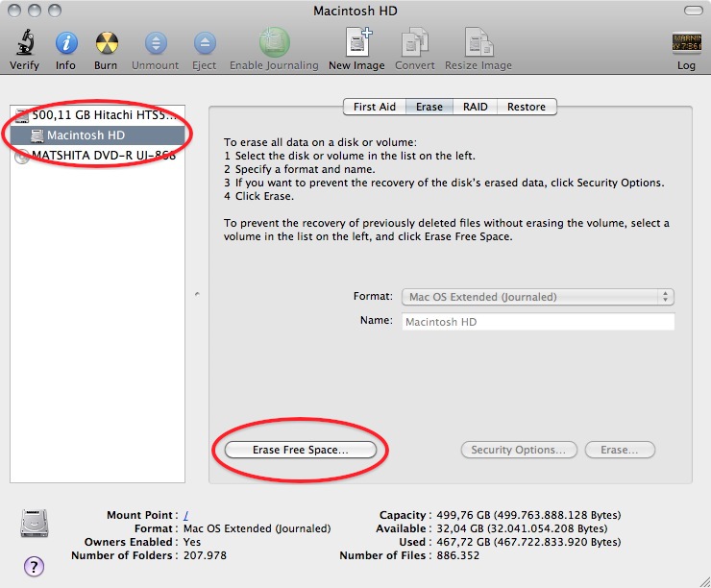The height and width of the screenshot is (588, 711).
Task: Click the Convert image icon
Action: pyautogui.click(x=414, y=43)
